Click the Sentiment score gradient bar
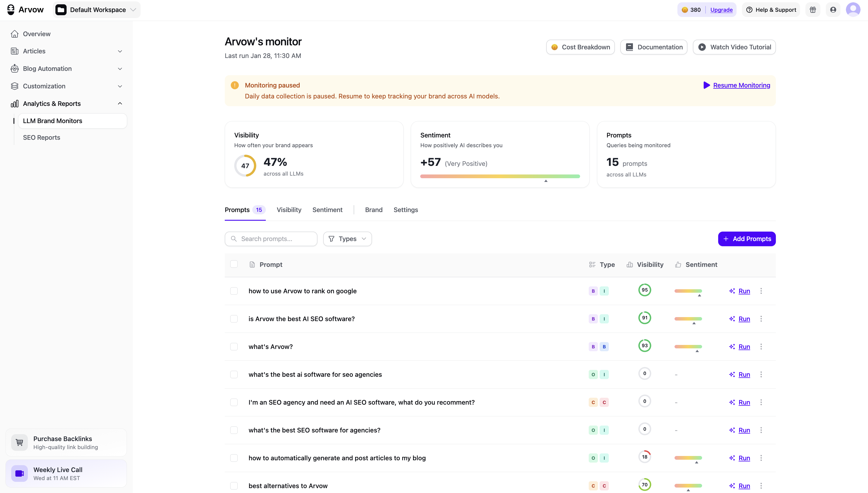Viewport: 868px width, 493px height. pyautogui.click(x=500, y=176)
